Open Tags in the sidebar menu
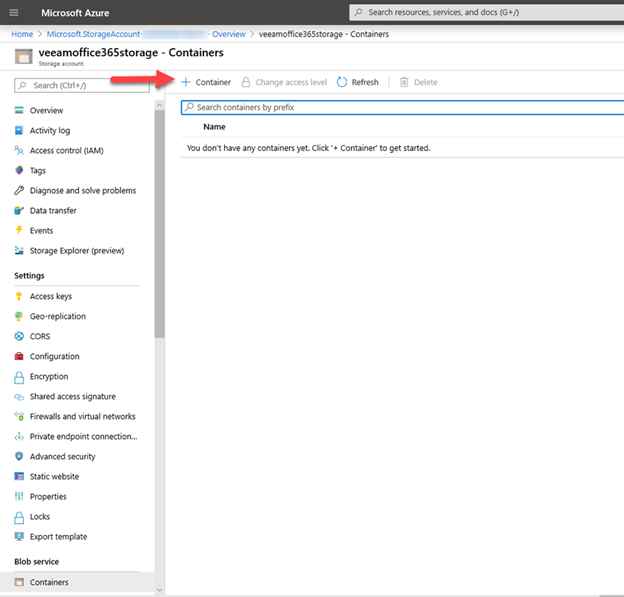The width and height of the screenshot is (624, 597). [38, 170]
